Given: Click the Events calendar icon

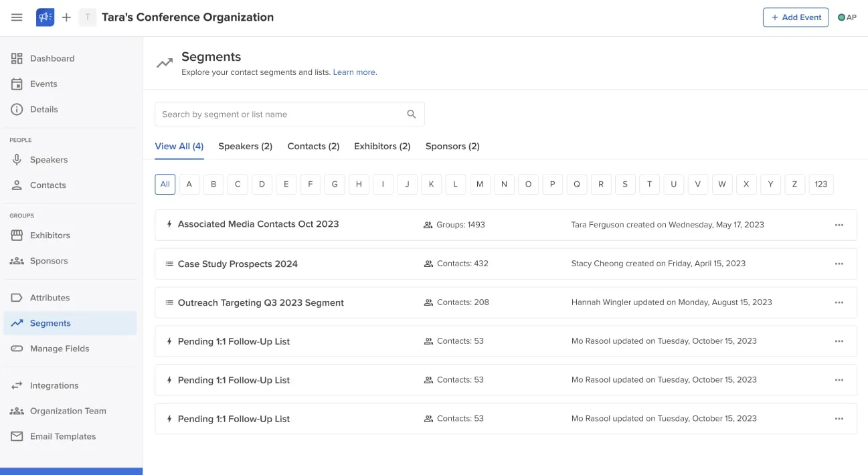Looking at the screenshot, I should pos(17,84).
